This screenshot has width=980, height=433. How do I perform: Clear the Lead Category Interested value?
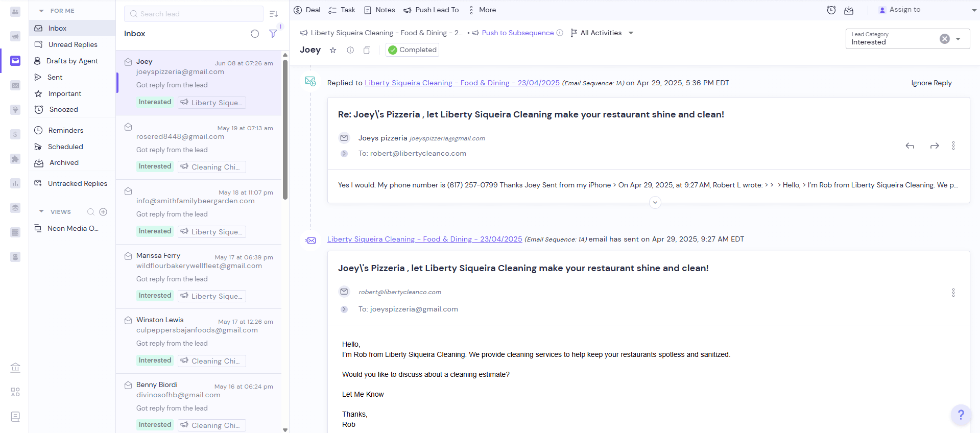[945, 39]
